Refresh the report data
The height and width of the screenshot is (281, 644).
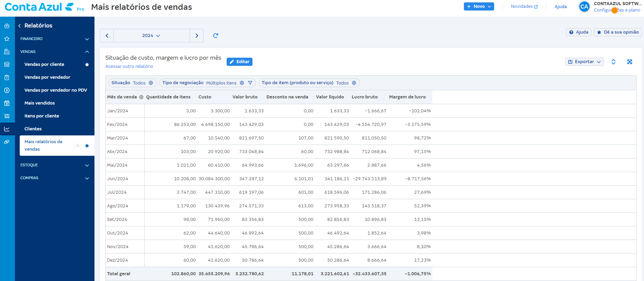(215, 36)
